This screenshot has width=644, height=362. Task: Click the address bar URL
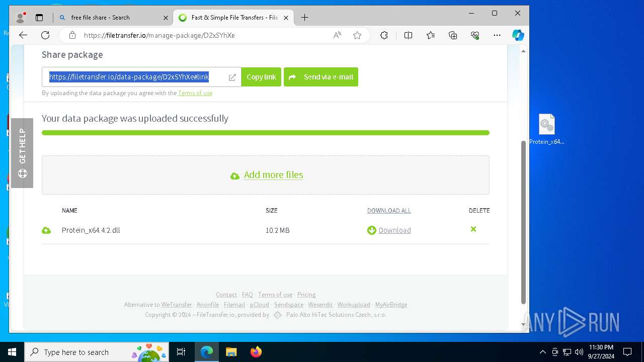159,35
